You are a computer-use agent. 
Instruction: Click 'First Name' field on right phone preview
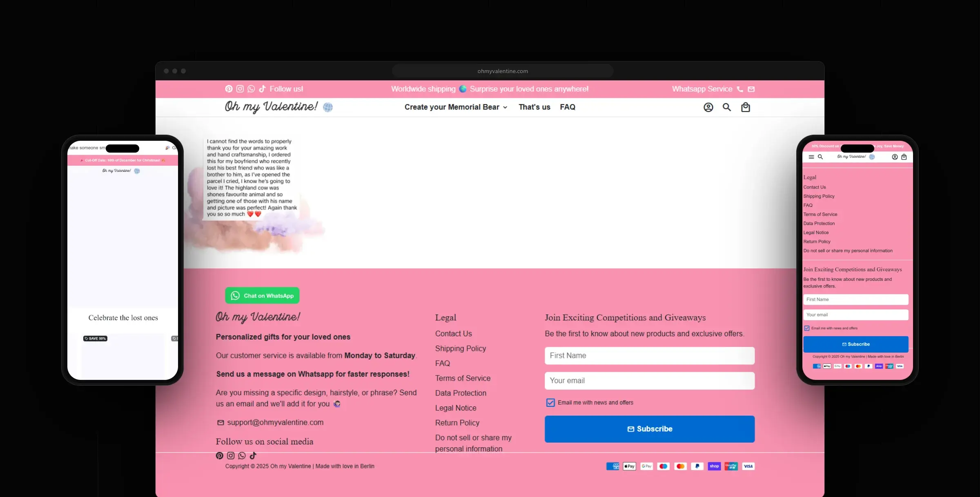(856, 300)
